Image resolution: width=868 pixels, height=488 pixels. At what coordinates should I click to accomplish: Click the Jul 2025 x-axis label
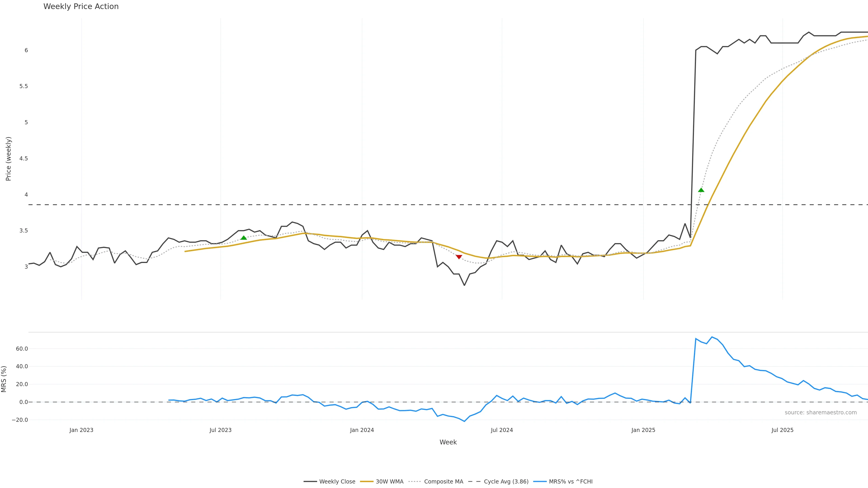click(782, 430)
